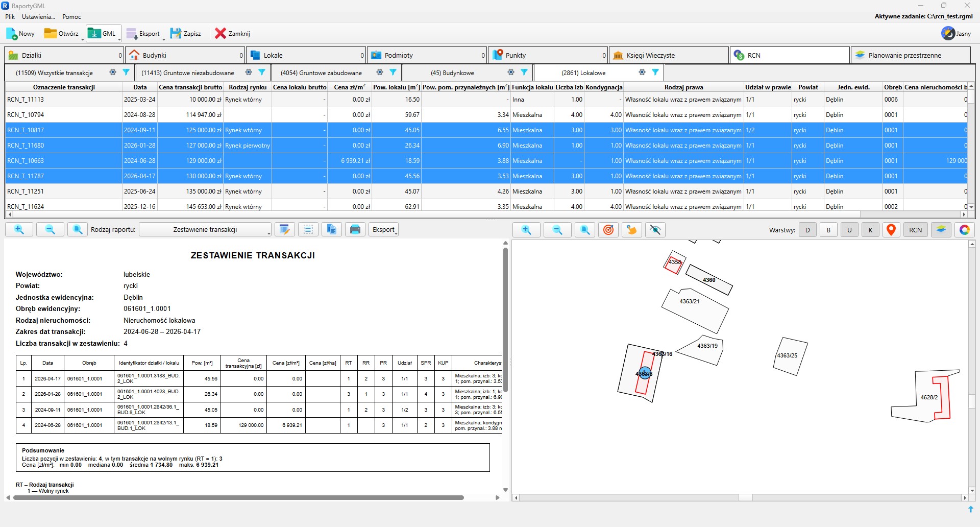Viewport: 980px width, 527px height.
Task: Zoom in on the report preview
Action: click(19, 230)
